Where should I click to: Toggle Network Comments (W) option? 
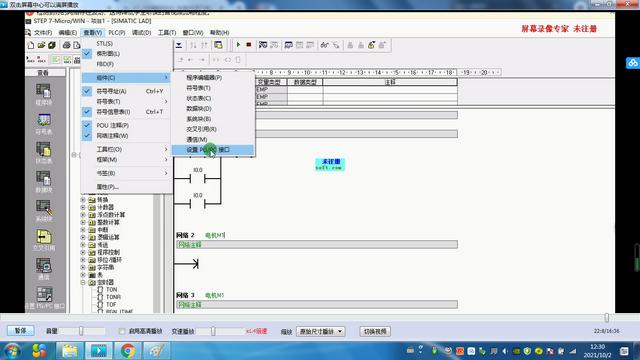tap(87, 135)
